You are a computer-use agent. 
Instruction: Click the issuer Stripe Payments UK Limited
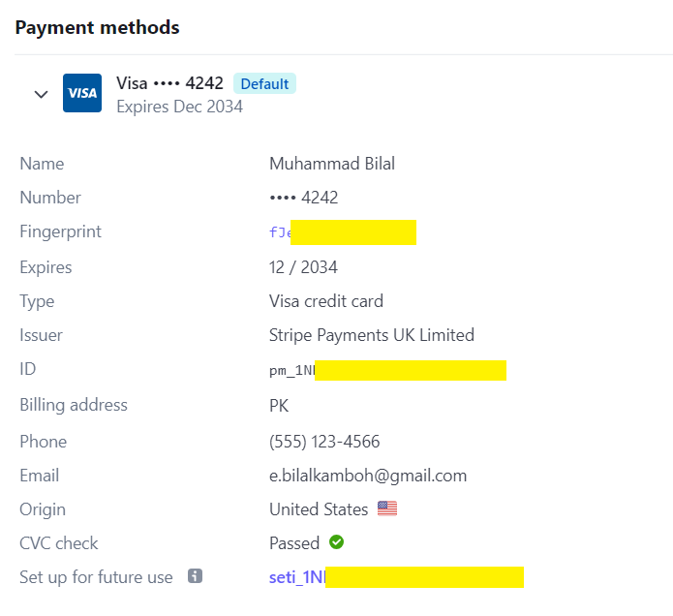372,335
